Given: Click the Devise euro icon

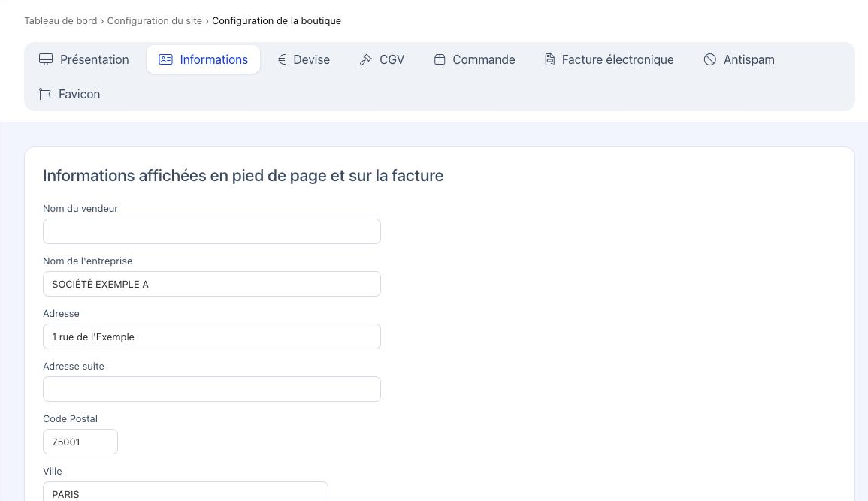Looking at the screenshot, I should click(x=282, y=60).
